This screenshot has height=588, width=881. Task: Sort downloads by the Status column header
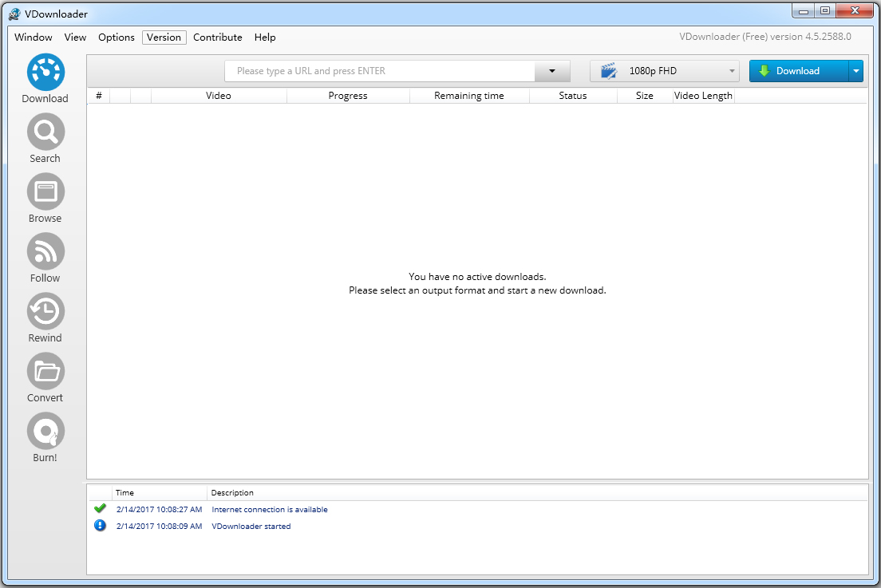tap(572, 96)
